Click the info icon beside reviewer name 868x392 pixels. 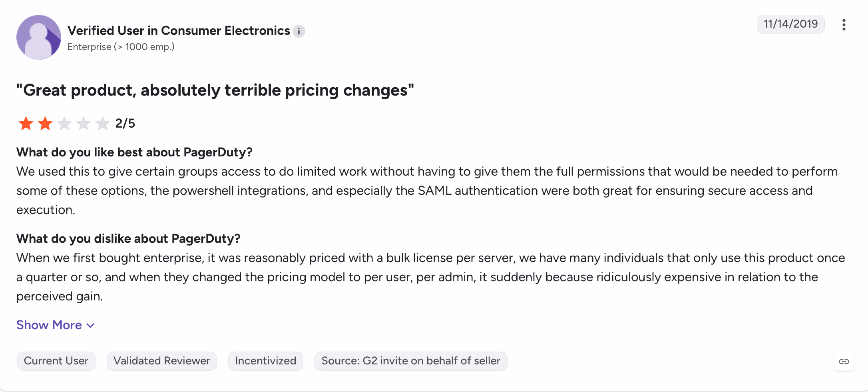(299, 31)
